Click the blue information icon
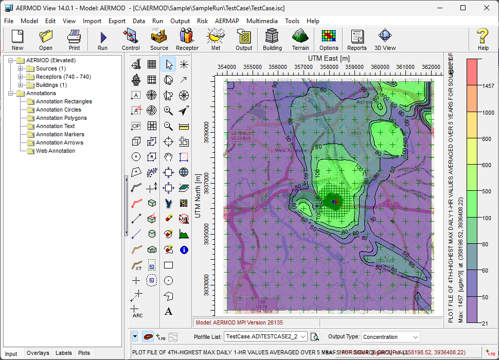The width and height of the screenshot is (499, 360). coord(184,250)
